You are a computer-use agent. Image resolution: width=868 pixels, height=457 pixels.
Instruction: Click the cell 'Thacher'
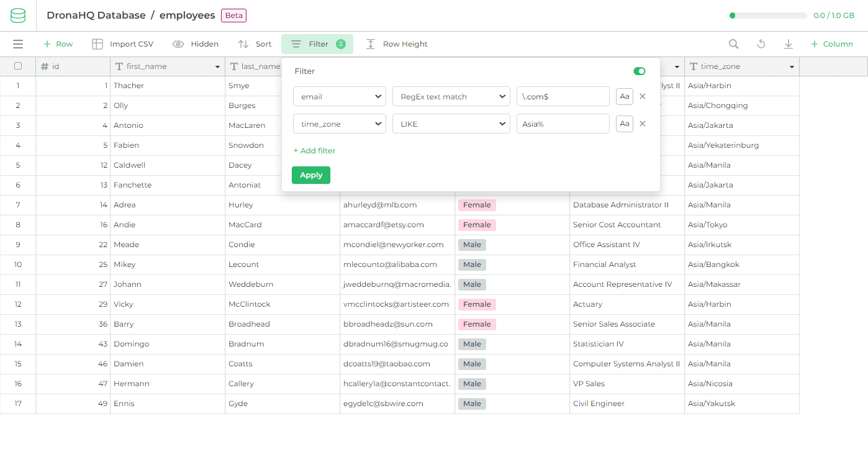click(168, 86)
